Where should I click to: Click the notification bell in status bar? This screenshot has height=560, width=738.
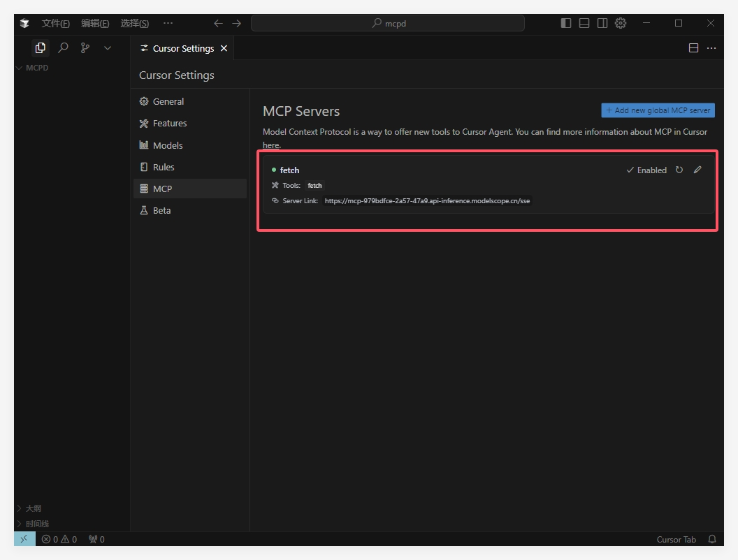tap(712, 539)
